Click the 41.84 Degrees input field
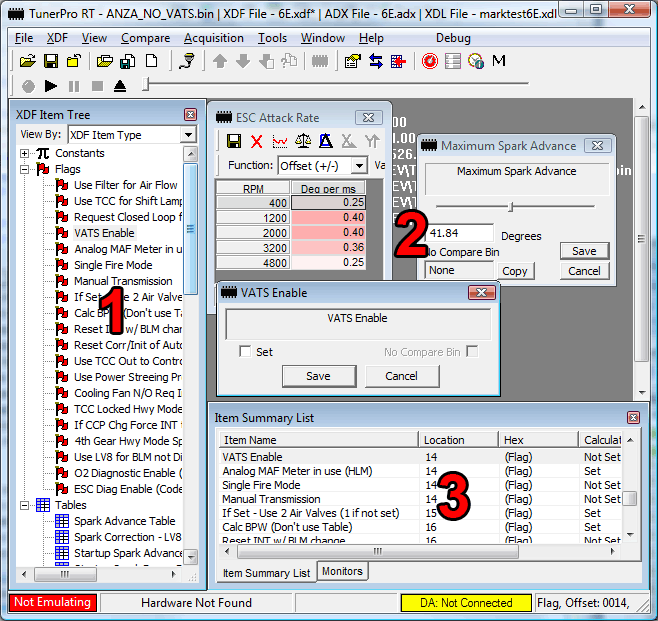This screenshot has height=621, width=658. [x=459, y=234]
